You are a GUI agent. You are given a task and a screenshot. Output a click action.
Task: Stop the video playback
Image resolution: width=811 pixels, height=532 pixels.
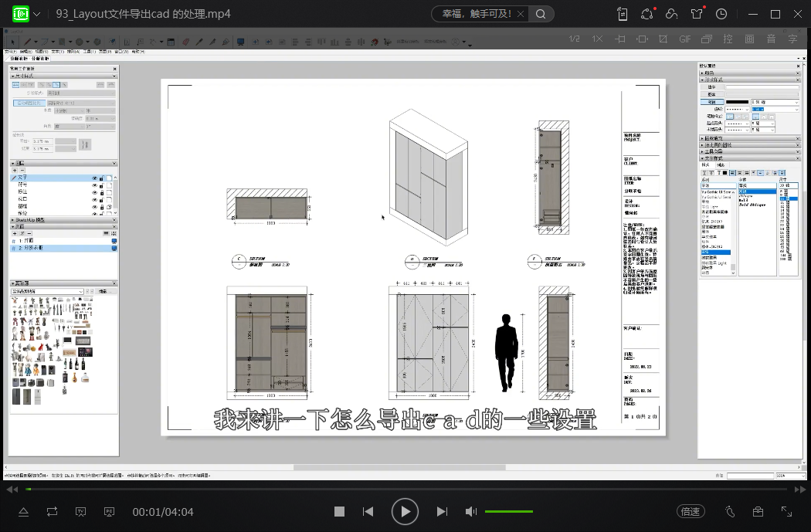click(339, 511)
